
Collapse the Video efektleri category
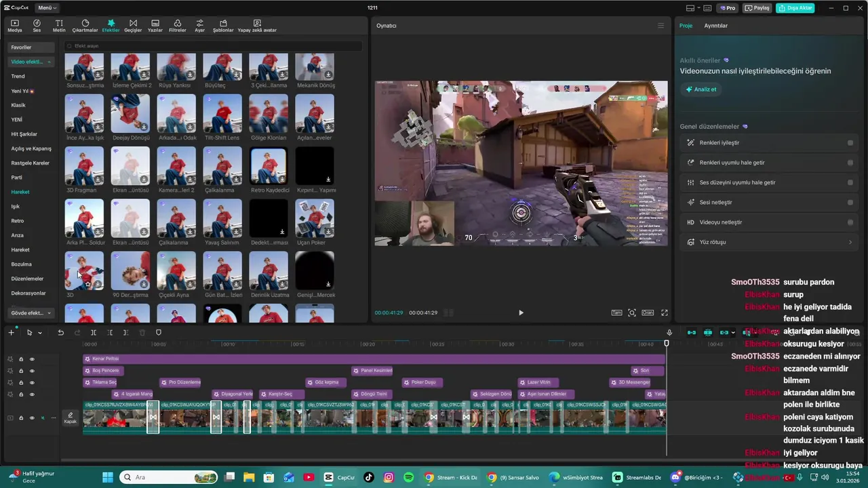click(49, 62)
